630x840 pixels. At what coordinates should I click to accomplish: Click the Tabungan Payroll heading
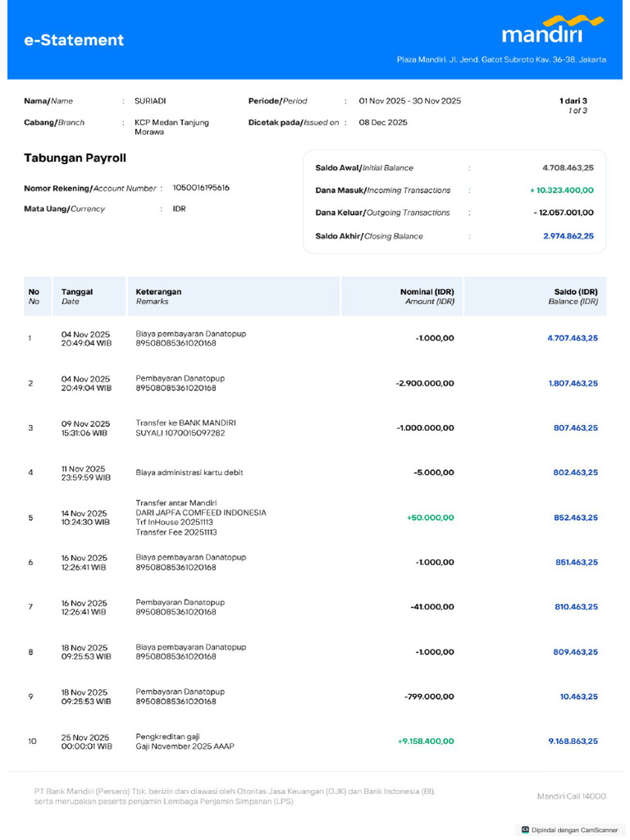[75, 158]
